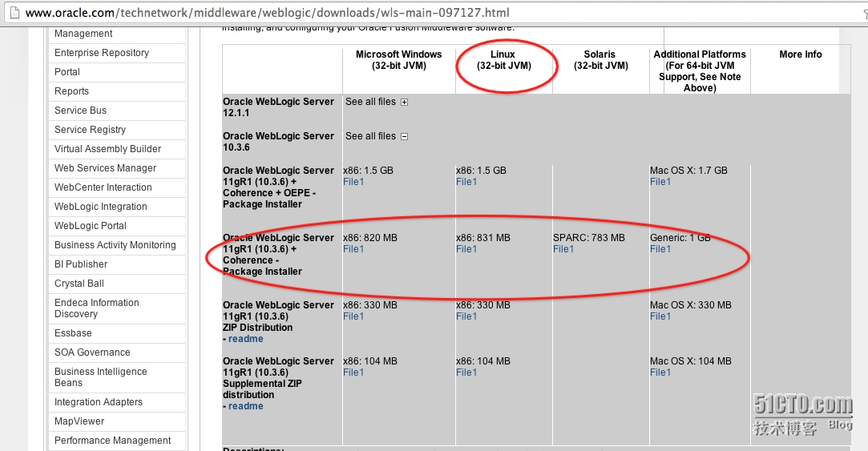Download Mac OS X File1 for ZIP Distribution
Image resolution: width=868 pixels, height=451 pixels.
tap(660, 316)
